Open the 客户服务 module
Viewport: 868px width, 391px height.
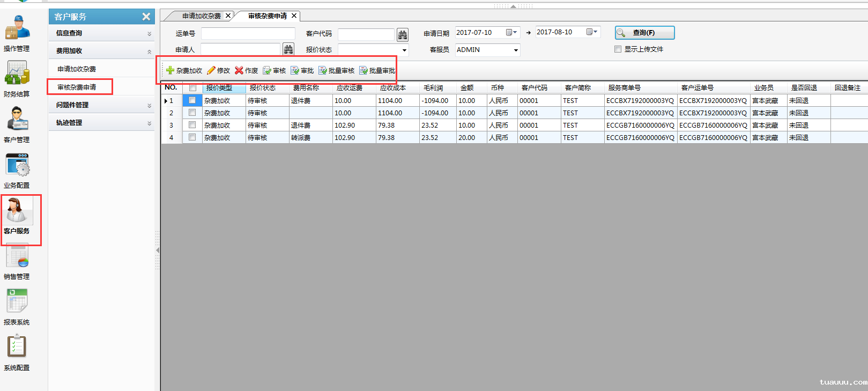17,216
